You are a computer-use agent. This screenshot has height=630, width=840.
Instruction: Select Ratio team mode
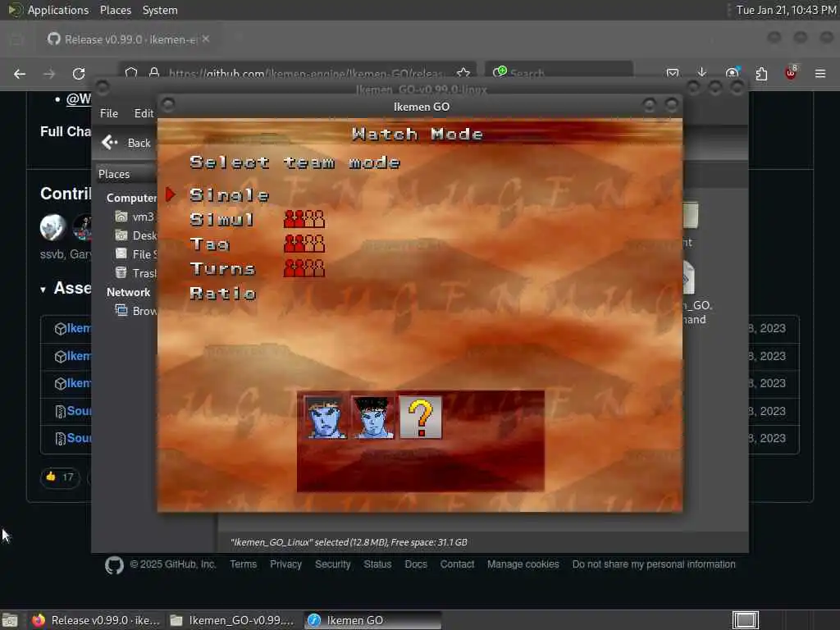223,293
